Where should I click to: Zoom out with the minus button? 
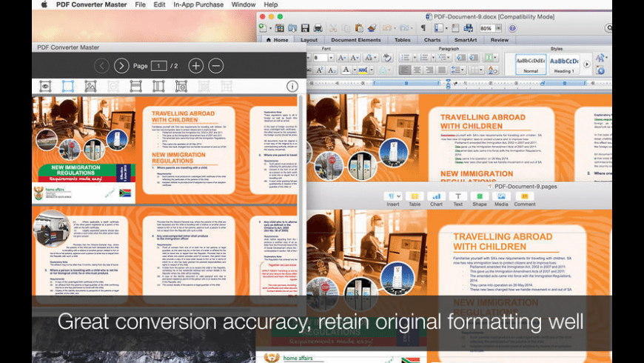click(216, 66)
